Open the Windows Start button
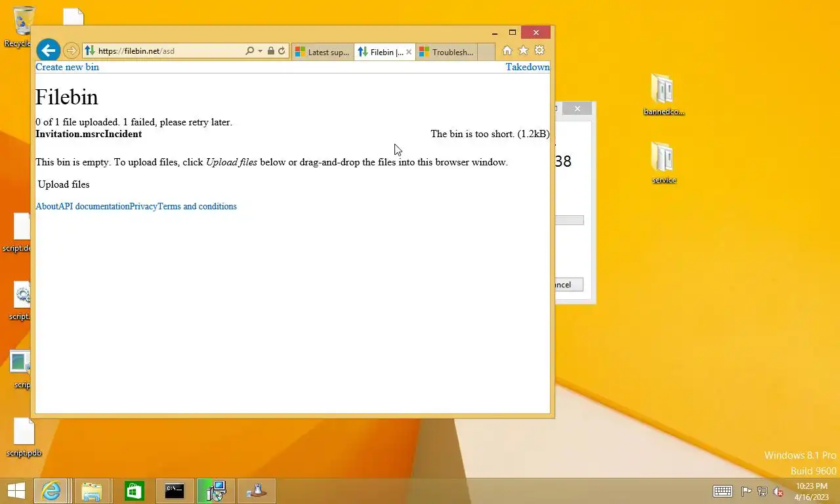 pyautogui.click(x=16, y=491)
